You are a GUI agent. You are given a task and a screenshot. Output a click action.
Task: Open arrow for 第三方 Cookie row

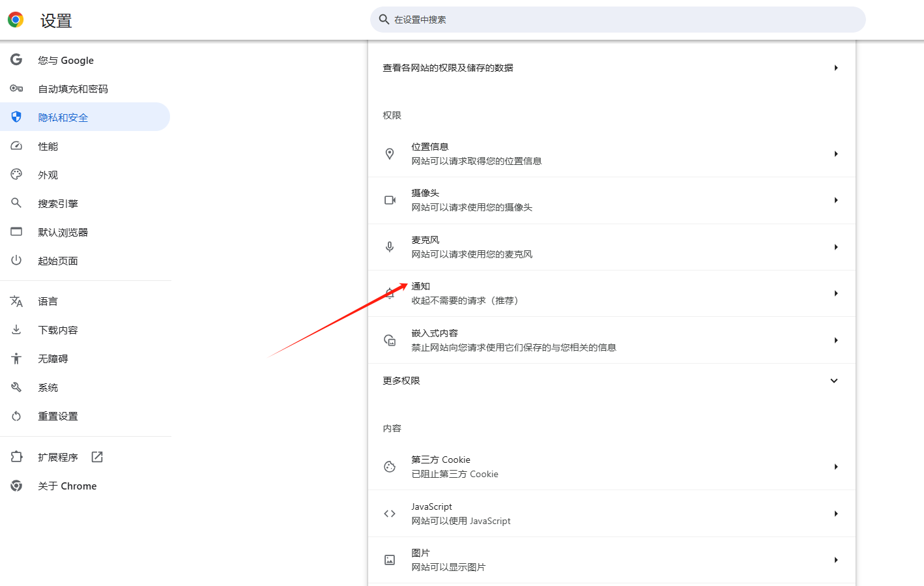[836, 467]
